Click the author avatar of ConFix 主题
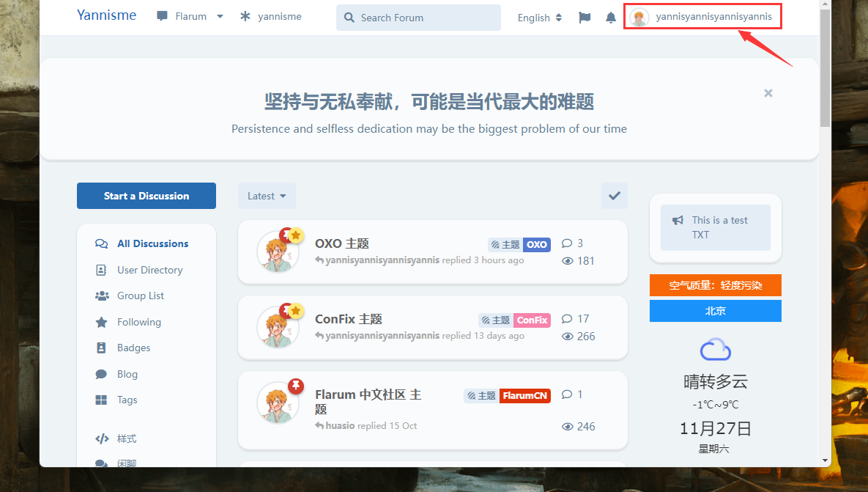Viewport: 868px width, 492px height. coord(277,328)
